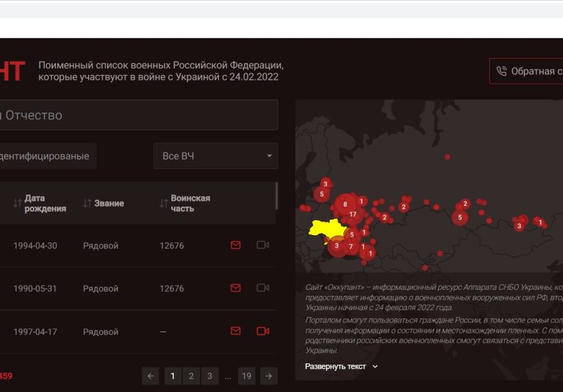Select page 3 in pagination

(210, 376)
